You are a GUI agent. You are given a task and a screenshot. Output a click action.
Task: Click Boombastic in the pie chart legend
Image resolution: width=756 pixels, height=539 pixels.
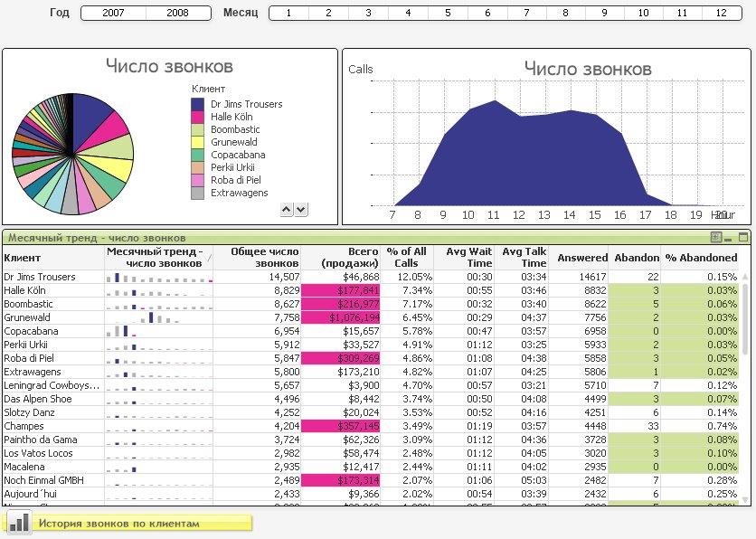pos(235,129)
